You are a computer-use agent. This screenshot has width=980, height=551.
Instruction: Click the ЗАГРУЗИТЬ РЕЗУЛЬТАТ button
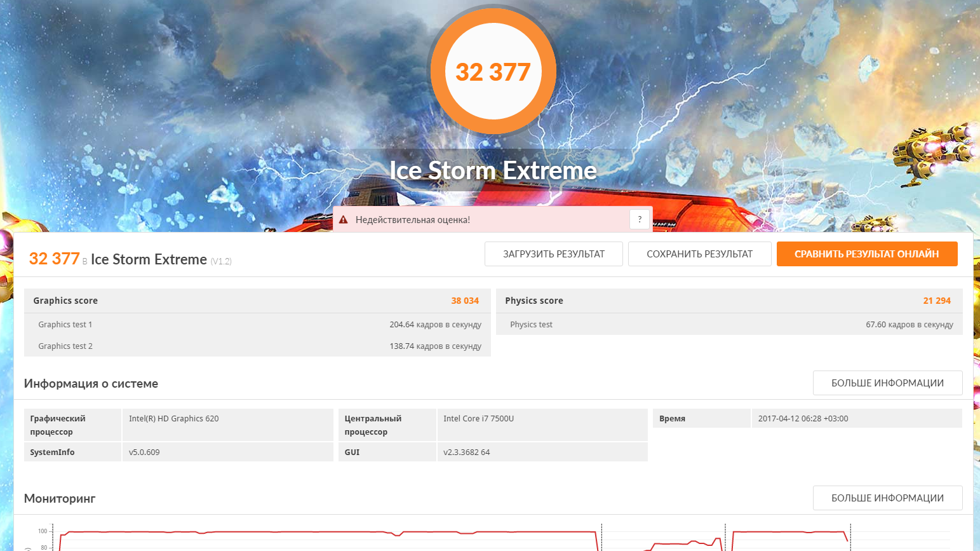554,254
